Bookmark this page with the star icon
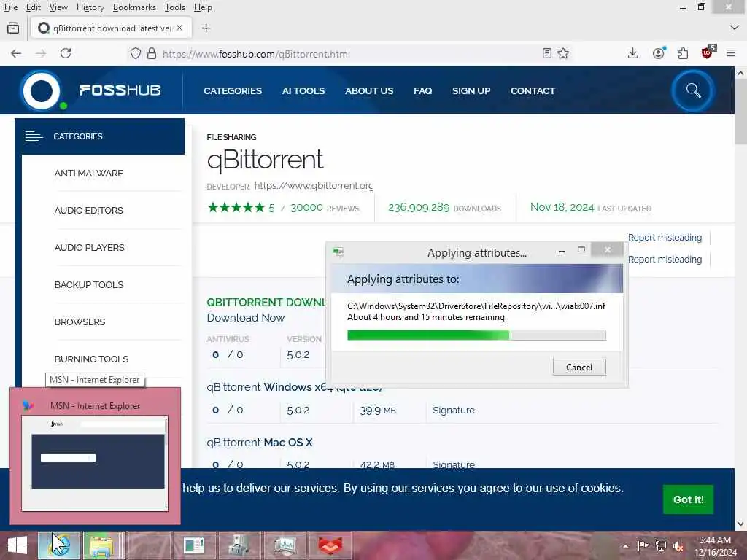Screen dimensions: 747x560 (563, 53)
